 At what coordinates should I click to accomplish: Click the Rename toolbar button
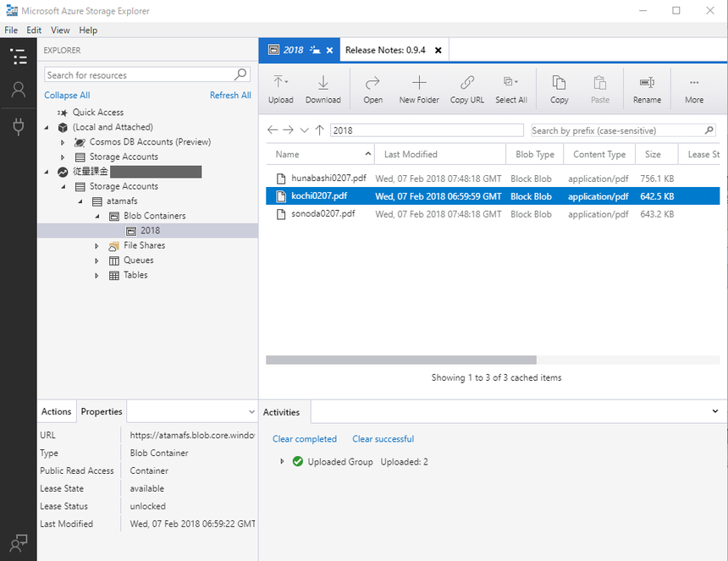click(647, 90)
